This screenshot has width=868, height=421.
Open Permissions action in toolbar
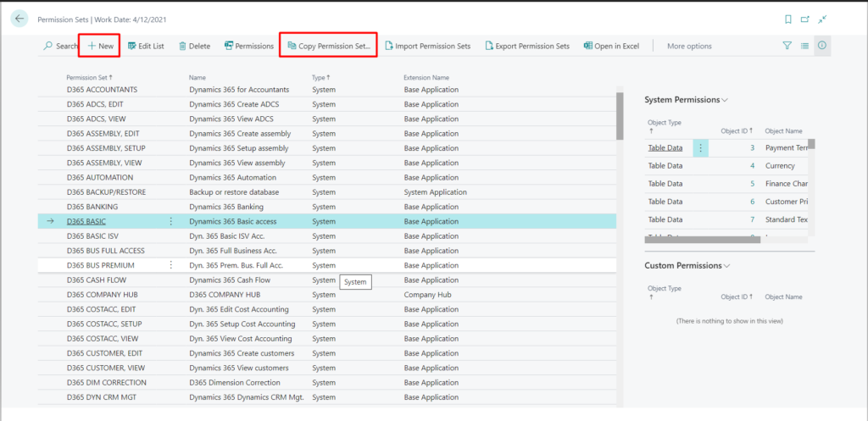(249, 46)
